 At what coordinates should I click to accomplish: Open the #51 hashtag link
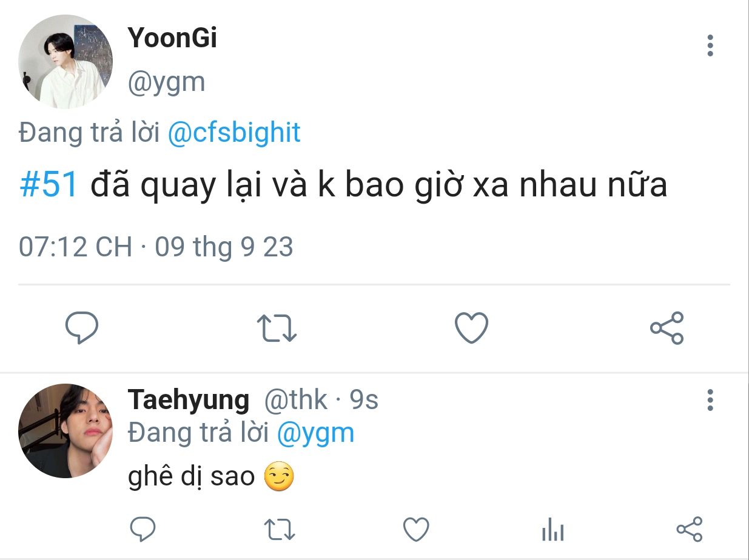pyautogui.click(x=49, y=185)
